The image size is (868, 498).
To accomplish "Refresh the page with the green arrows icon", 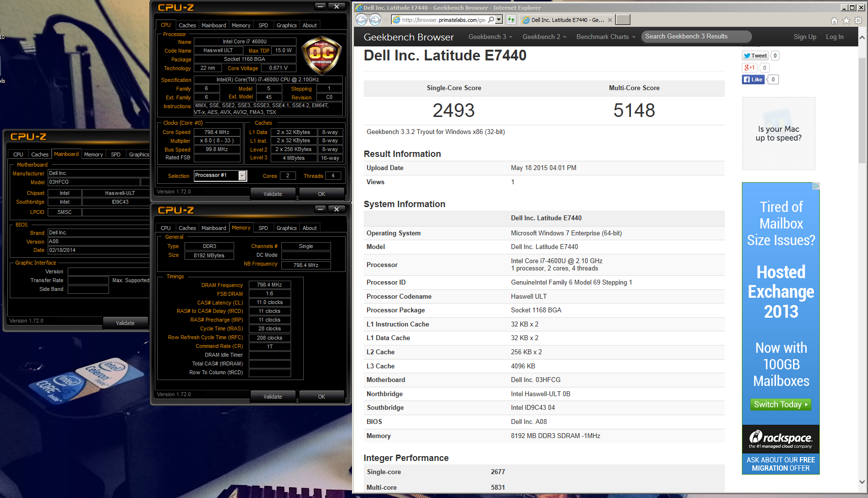I will tap(511, 19).
